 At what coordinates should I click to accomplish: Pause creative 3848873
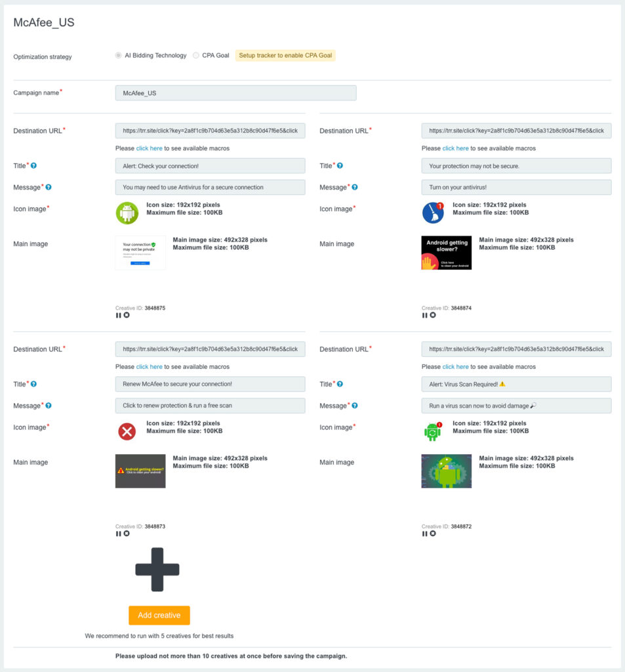pos(118,534)
